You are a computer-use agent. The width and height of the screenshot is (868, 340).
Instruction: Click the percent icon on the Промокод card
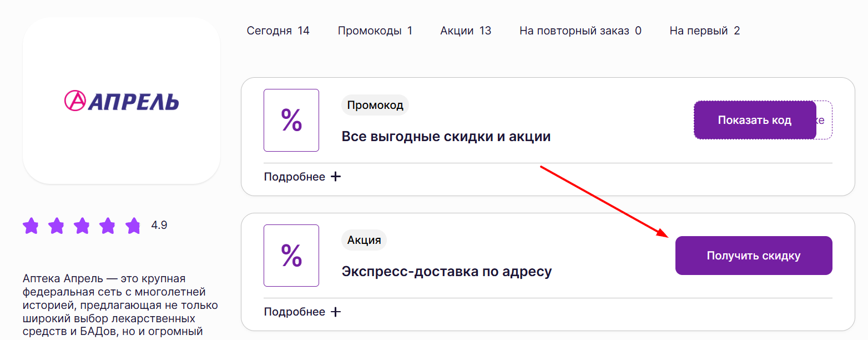pyautogui.click(x=291, y=120)
